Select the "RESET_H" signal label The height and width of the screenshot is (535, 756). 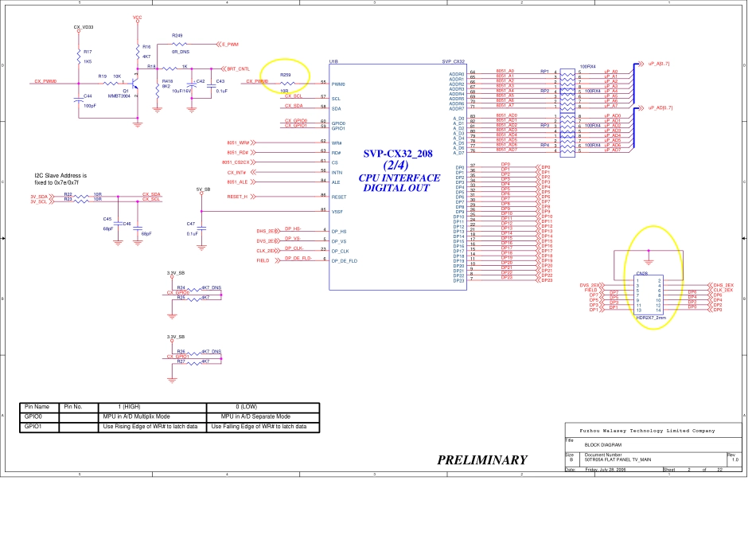(237, 197)
